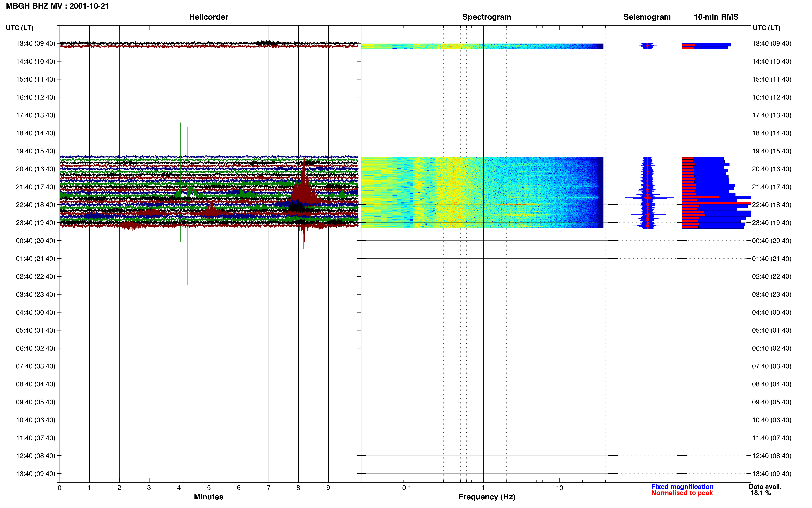Click the left '20:40 (16:40)' time label
Screen dimensions: 812x508
(36, 169)
